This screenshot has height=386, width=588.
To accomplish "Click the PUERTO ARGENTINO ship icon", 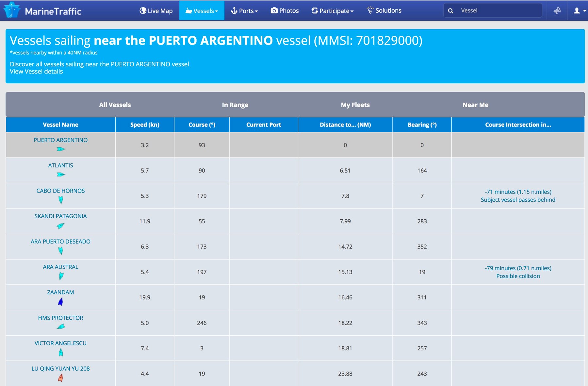I will pos(61,149).
